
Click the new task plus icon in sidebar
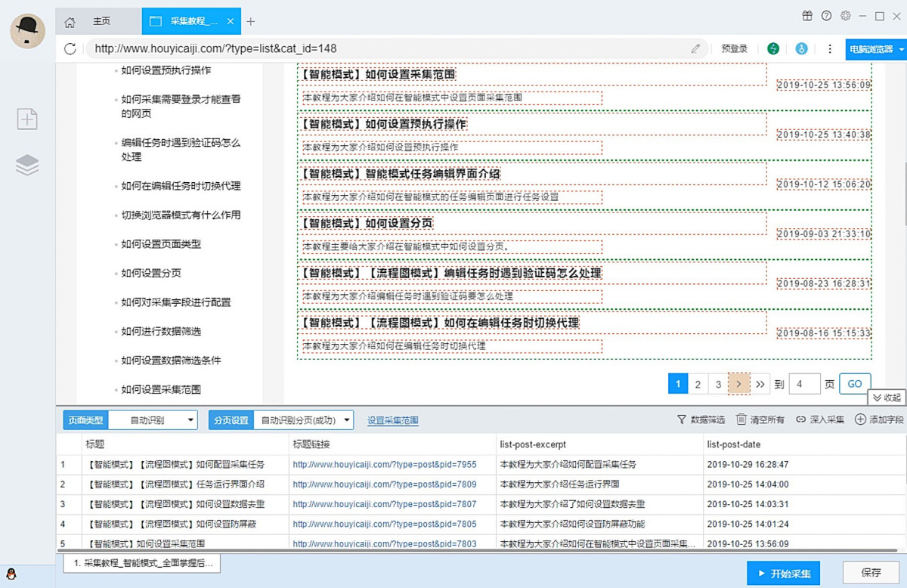tap(27, 119)
